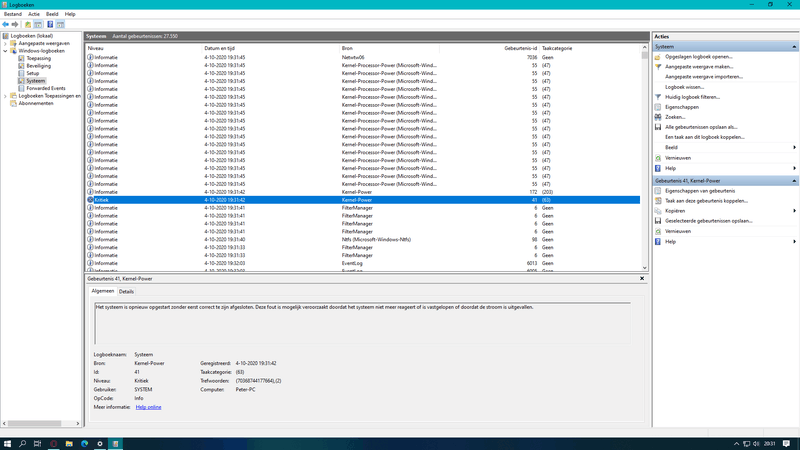Select the EventLog 6013 event row
Viewport: 800px width, 450px height.
(363, 263)
